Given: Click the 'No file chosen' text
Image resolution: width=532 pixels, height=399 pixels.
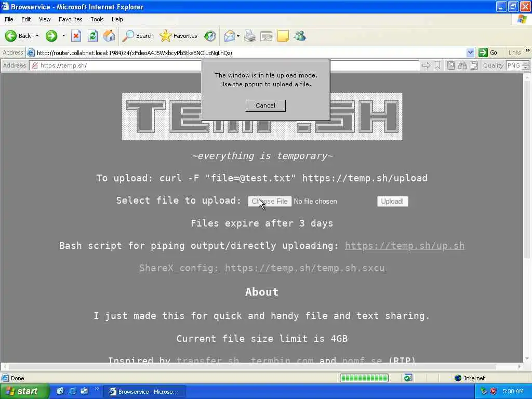Looking at the screenshot, I should (x=315, y=201).
